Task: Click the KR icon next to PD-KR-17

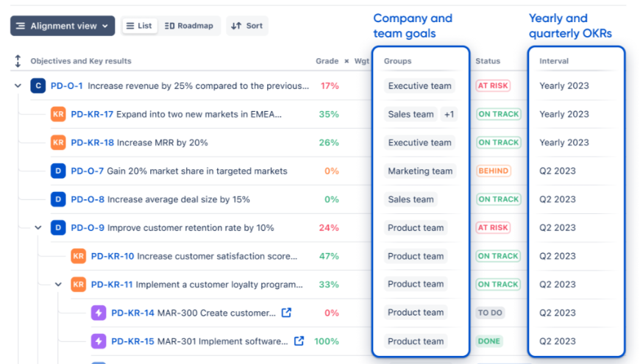Action: 58,115
